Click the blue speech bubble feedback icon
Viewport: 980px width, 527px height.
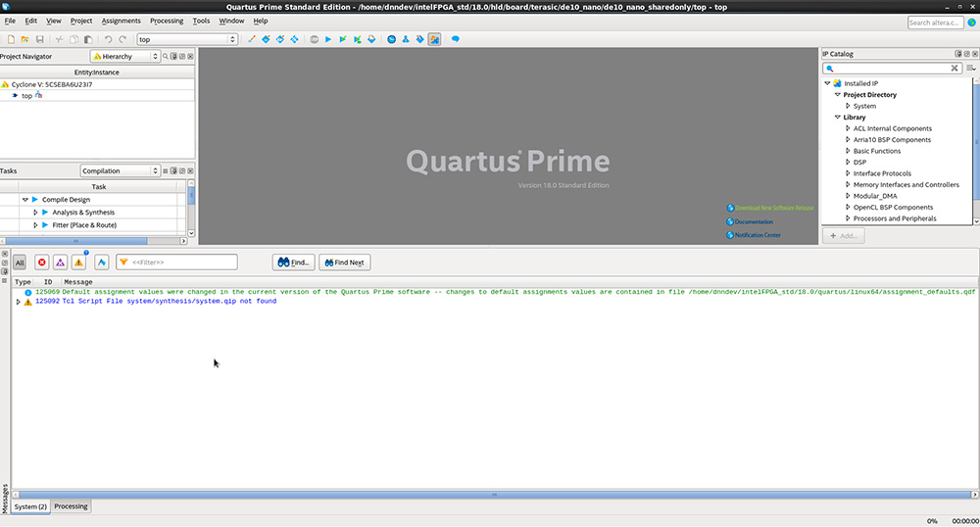tap(455, 39)
